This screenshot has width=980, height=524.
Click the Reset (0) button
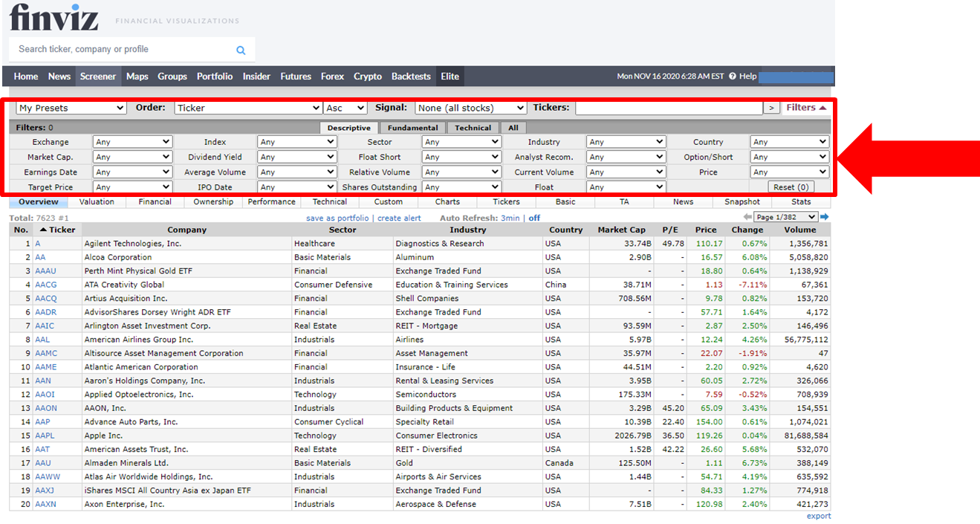coord(790,187)
